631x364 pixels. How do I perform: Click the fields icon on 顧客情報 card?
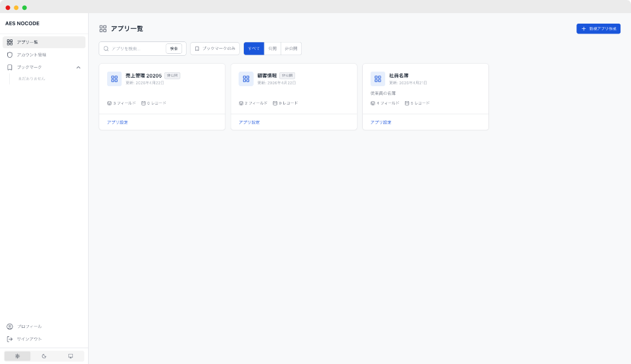241,103
